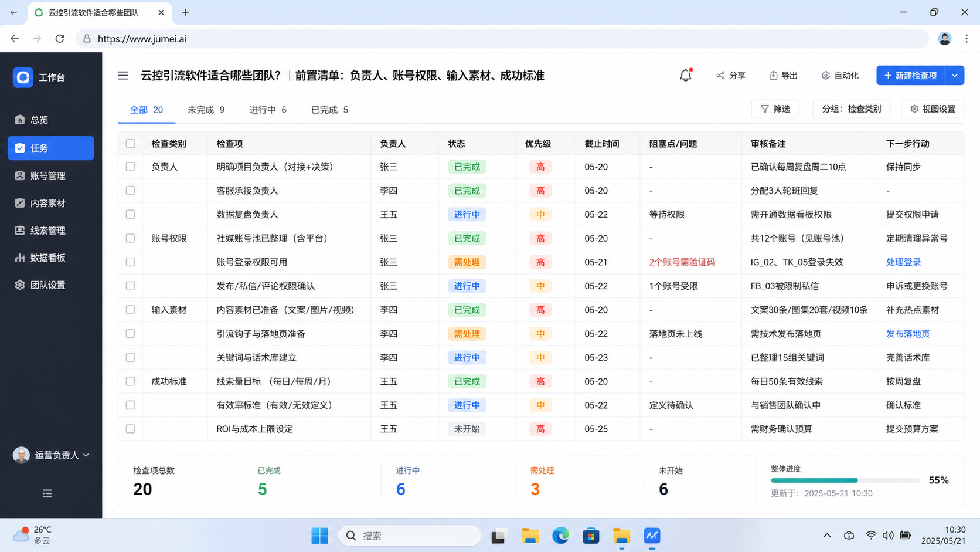This screenshot has width=980, height=552.
Task: Check the 关键词与话术库建立 row checkbox
Action: pyautogui.click(x=130, y=357)
